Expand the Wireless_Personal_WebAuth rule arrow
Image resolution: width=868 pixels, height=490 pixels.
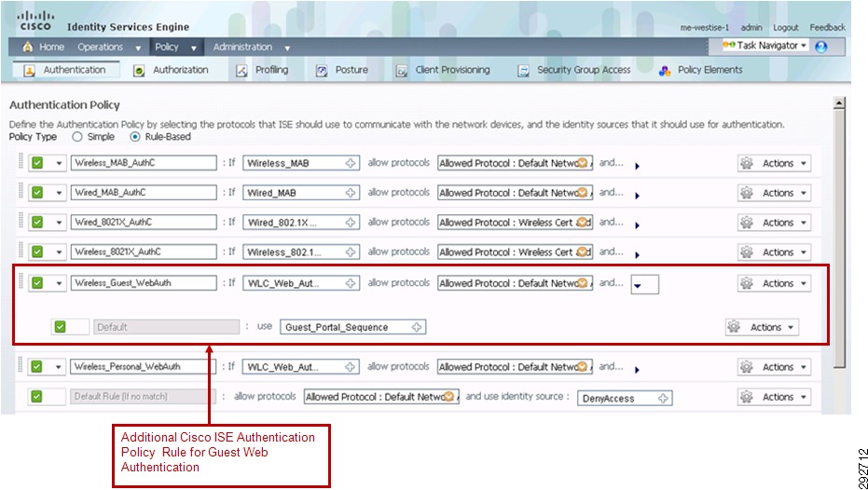[x=637, y=370]
